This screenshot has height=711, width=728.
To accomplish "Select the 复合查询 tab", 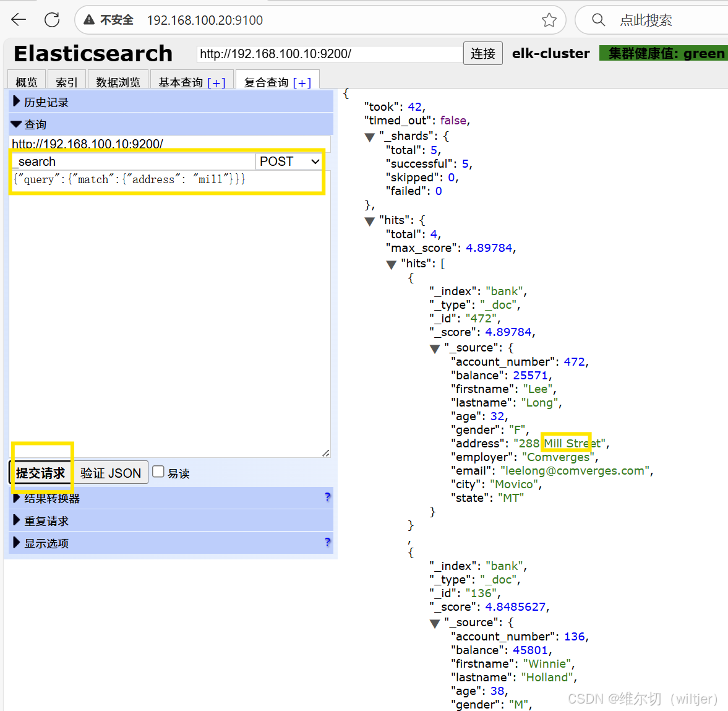I will click(x=266, y=82).
